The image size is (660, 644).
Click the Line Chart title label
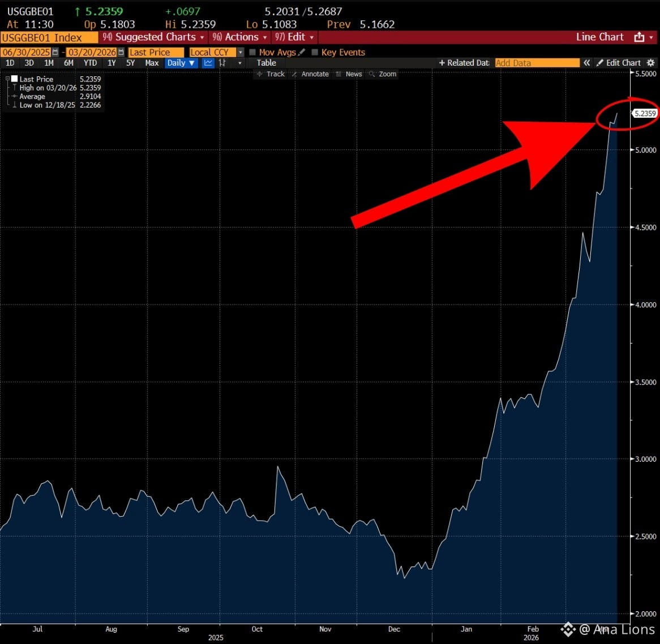[600, 37]
